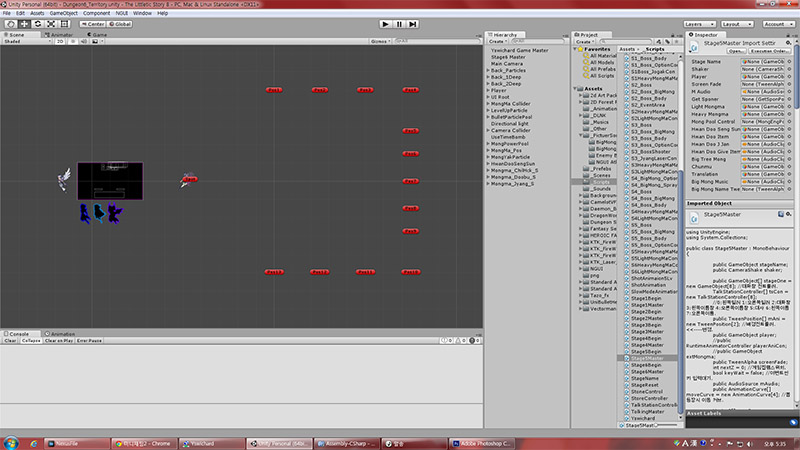Toggle console warning messages filter
This screenshot has width=800, height=450.
[x=461, y=340]
